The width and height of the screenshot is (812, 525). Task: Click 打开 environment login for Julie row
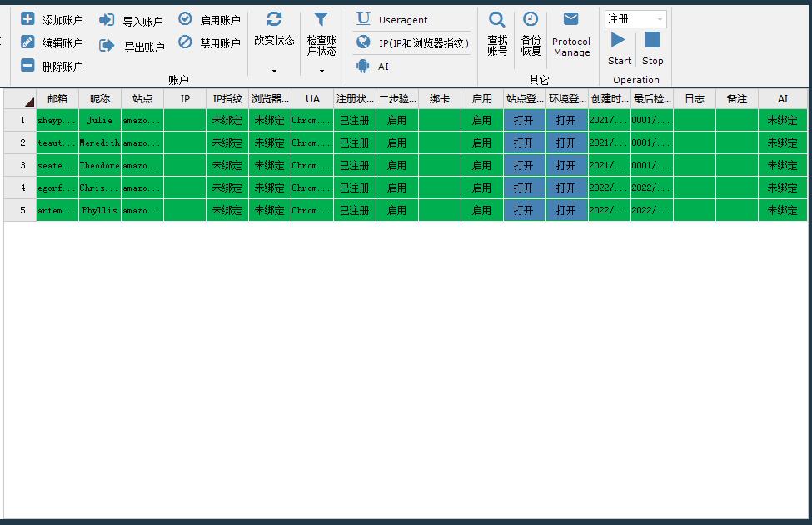coord(566,120)
